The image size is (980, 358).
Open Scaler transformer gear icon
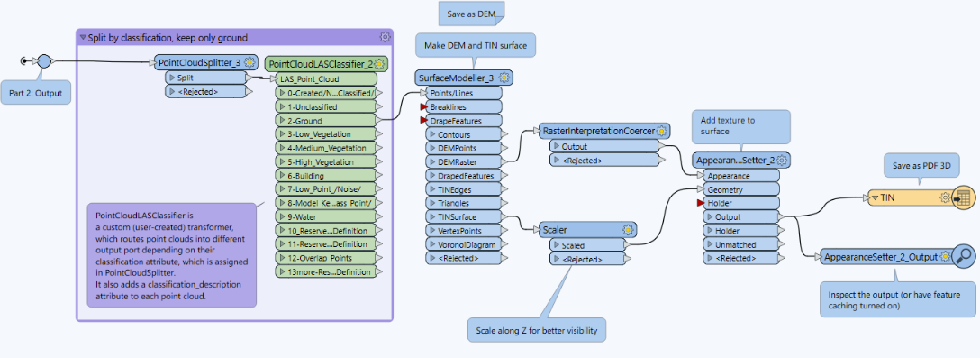(628, 230)
